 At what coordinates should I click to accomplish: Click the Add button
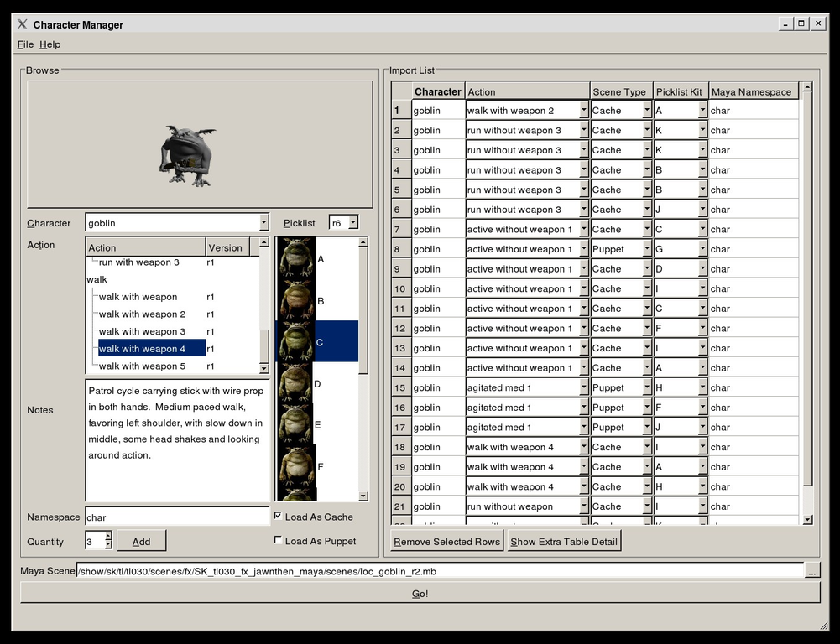pos(141,541)
